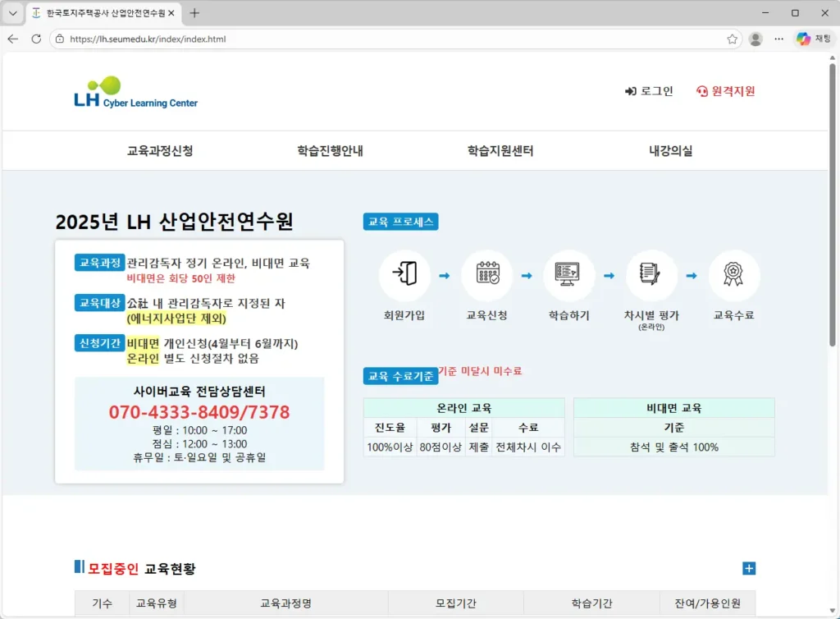Select the 교육신청 calendar icon
The height and width of the screenshot is (619, 840).
(487, 273)
